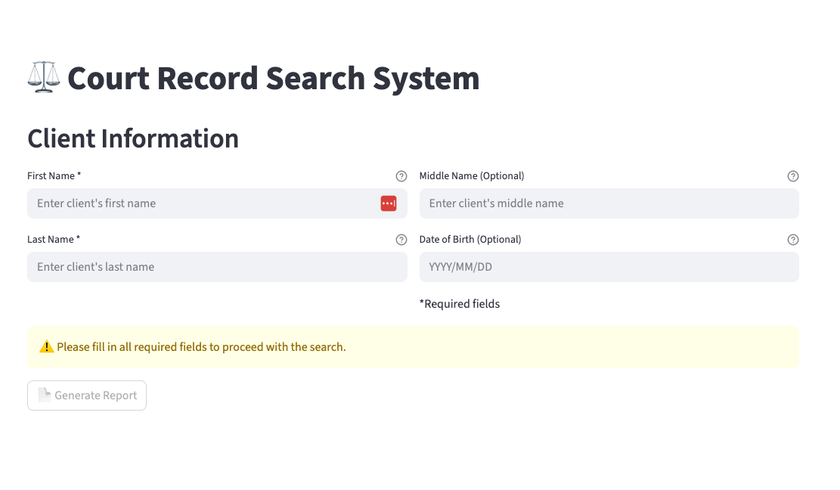Focus the First Name input field

tap(217, 203)
